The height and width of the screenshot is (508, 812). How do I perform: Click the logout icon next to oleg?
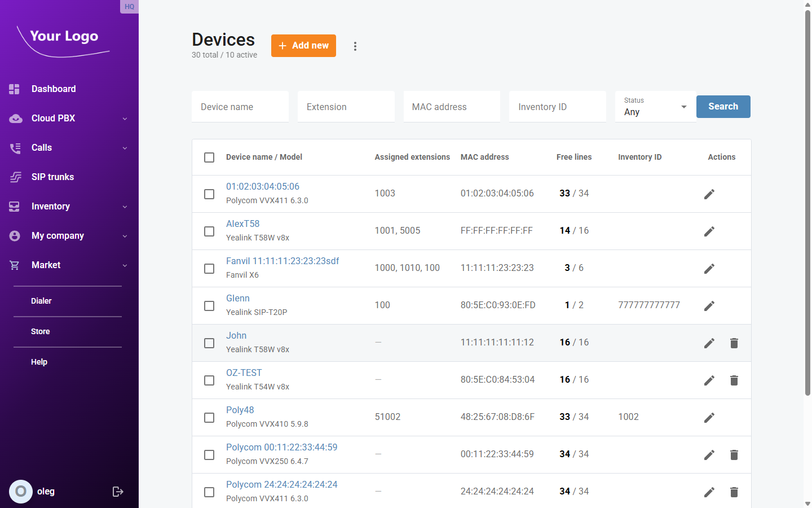(x=118, y=491)
